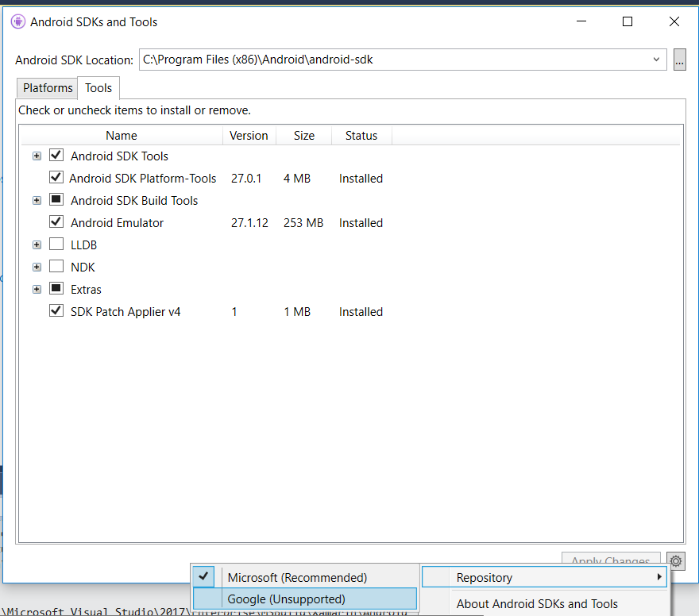The image size is (699, 616).
Task: Check the NDK checkbox
Action: pos(56,266)
